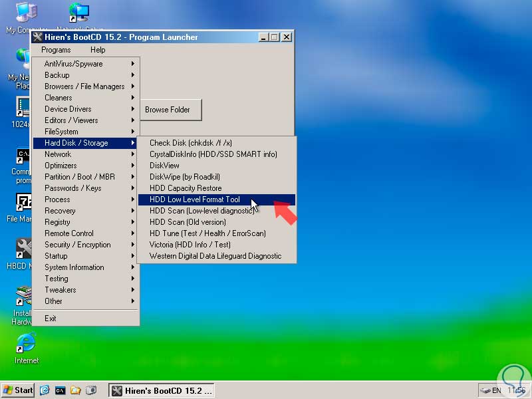Image resolution: width=532 pixels, height=399 pixels.
Task: Expand Browsers / File Managers submenu arrow
Action: (x=133, y=86)
